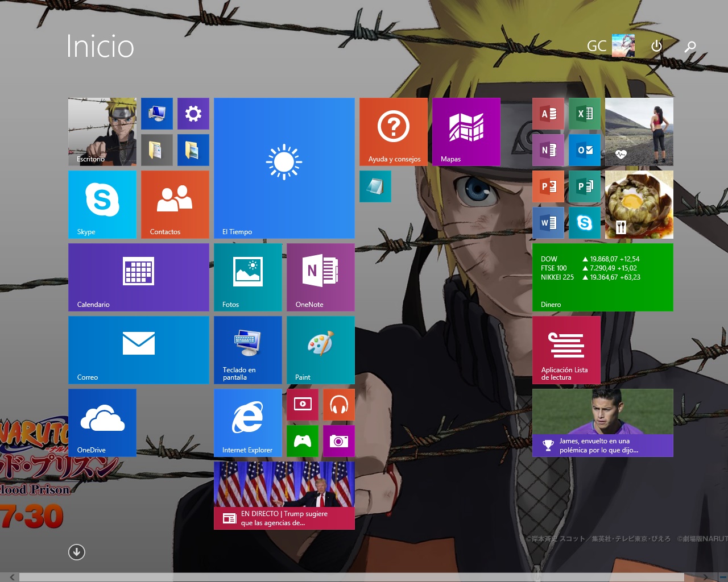Open Paint
728x582 pixels.
[320, 350]
